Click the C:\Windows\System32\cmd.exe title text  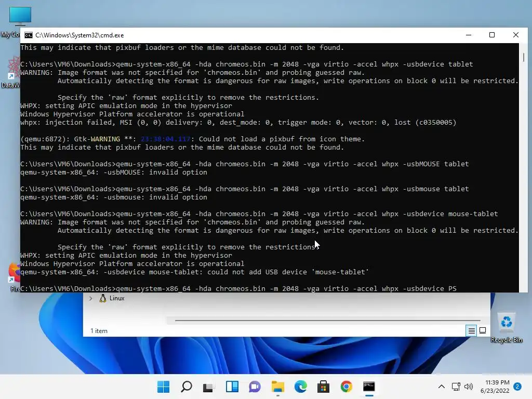click(x=79, y=35)
